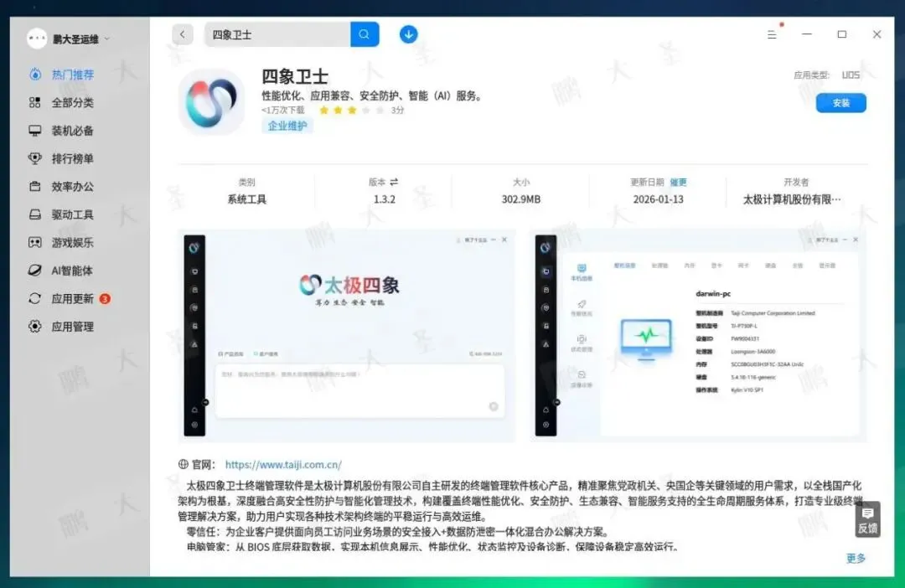Click the developer name 太极计算机股份有限…

[x=791, y=199]
